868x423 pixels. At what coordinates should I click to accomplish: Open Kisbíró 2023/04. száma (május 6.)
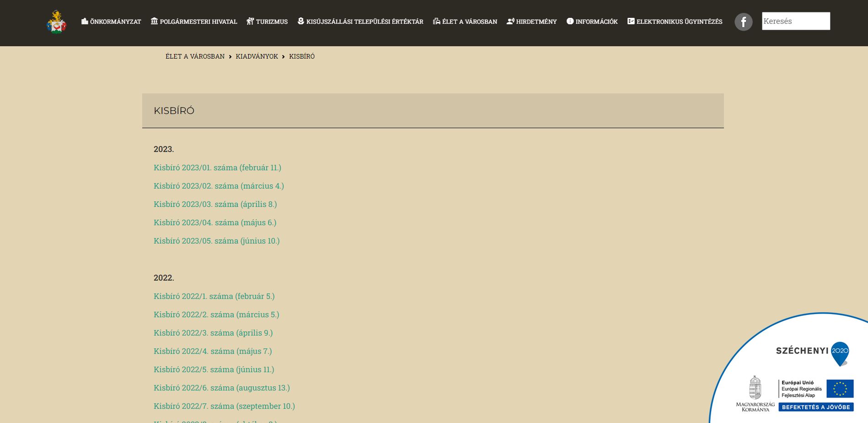(x=215, y=222)
